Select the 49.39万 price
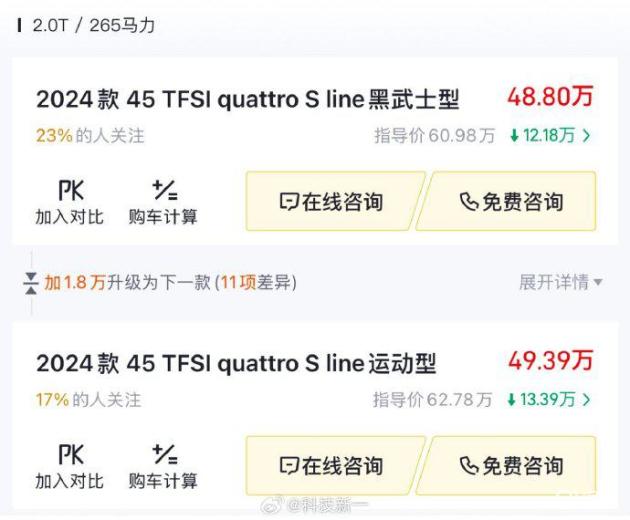Viewport: 630px width, 520px height. (x=550, y=361)
